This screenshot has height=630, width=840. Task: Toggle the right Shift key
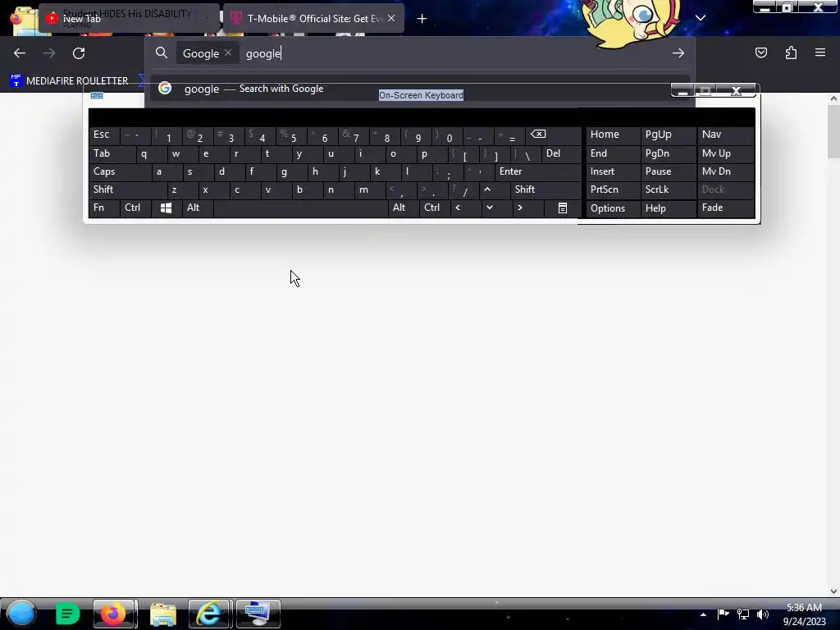pos(546,189)
